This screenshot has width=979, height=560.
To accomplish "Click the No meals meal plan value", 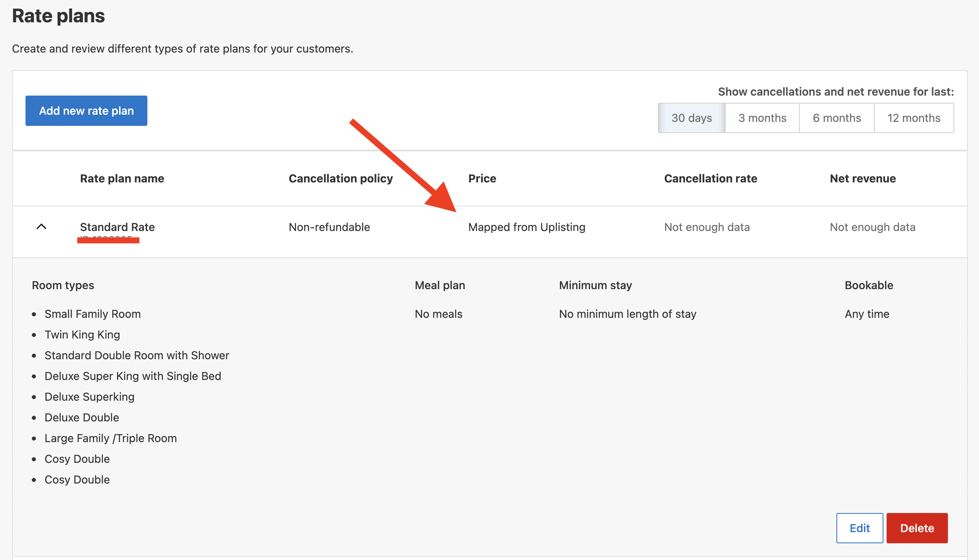I will (x=438, y=314).
